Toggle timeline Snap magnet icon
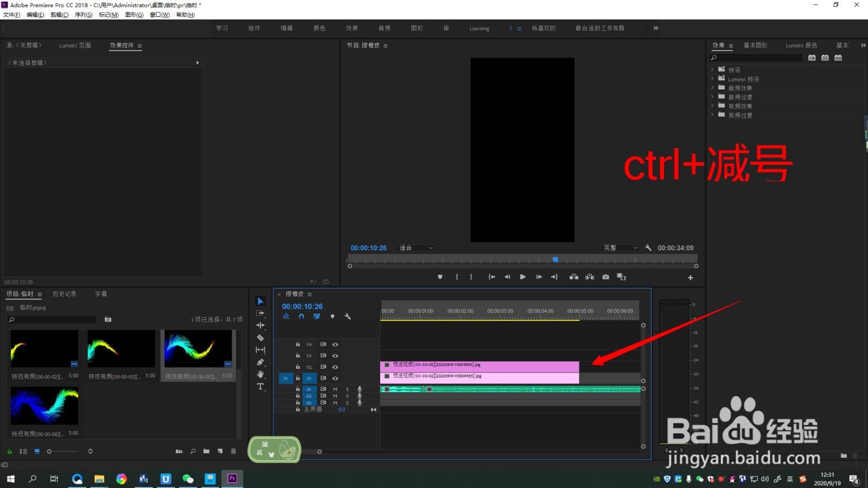 pyautogui.click(x=301, y=317)
